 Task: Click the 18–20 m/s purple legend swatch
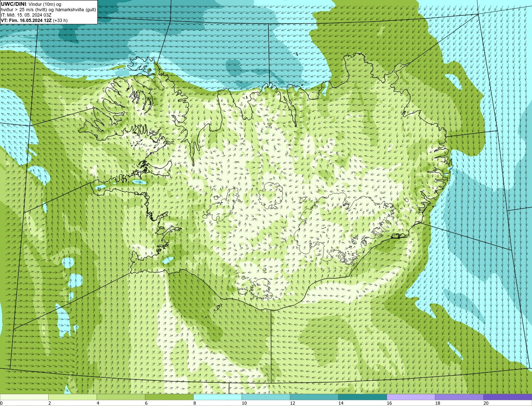[459, 397]
